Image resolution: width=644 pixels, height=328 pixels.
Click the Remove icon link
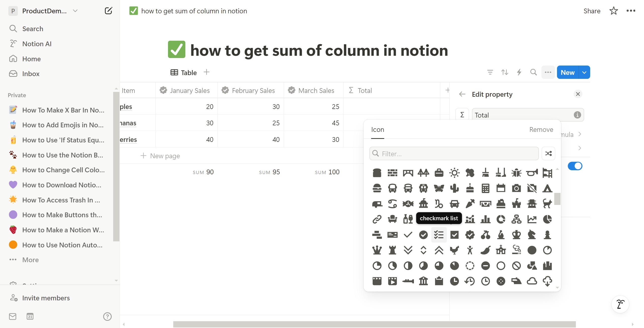click(x=541, y=130)
